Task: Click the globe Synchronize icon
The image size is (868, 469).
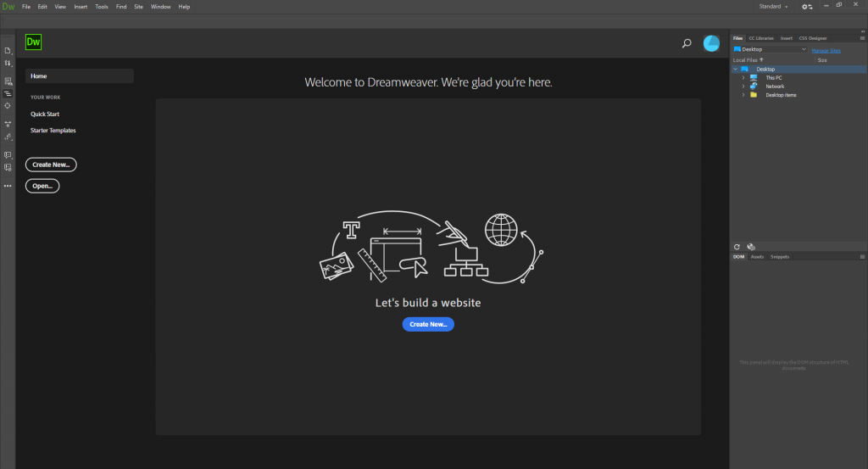Action: pyautogui.click(x=751, y=247)
